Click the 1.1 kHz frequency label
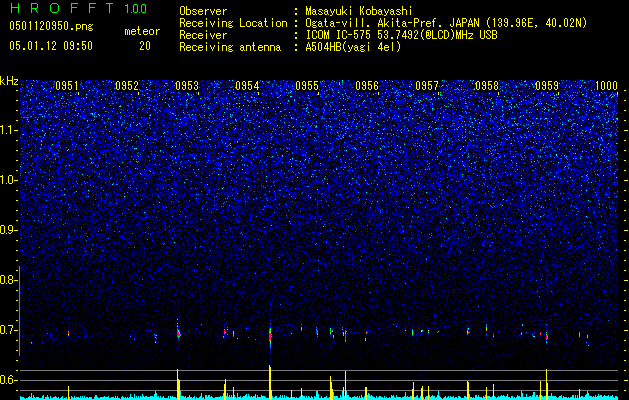 tap(8, 130)
